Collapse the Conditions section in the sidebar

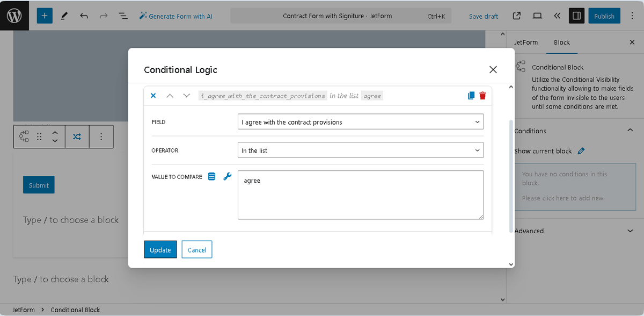coord(630,131)
